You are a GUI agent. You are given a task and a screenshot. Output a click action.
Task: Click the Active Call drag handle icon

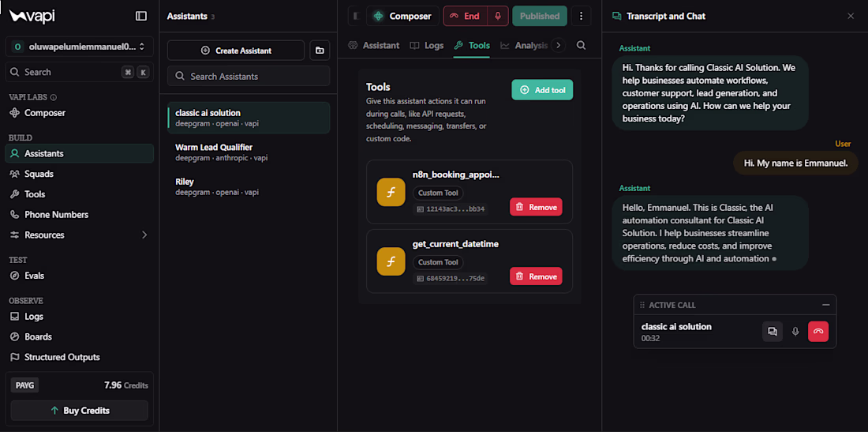(642, 305)
